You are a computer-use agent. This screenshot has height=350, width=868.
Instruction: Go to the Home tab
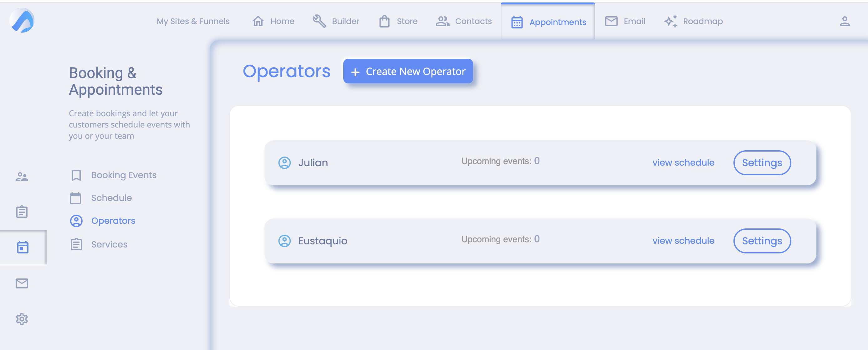[273, 22]
